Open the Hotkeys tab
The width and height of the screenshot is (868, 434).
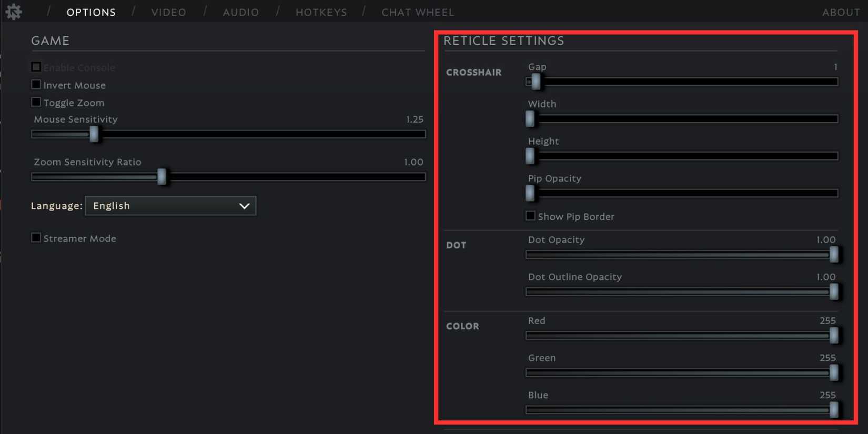tap(321, 12)
